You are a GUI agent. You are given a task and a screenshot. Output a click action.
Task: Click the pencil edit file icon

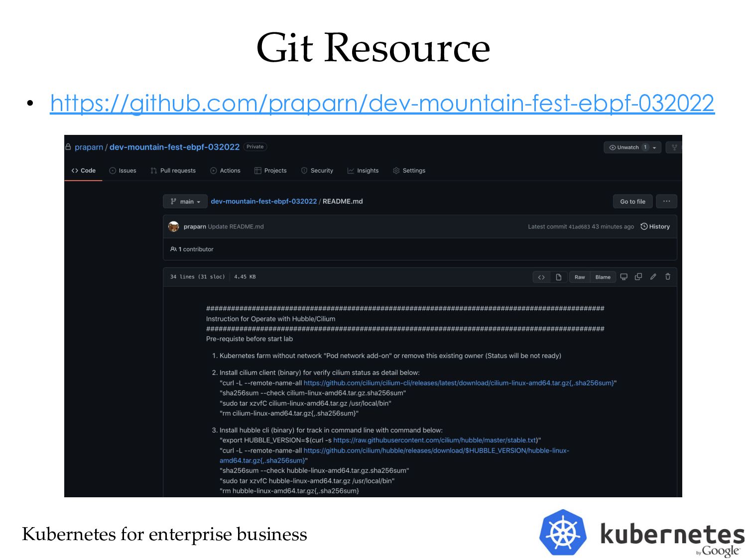(653, 277)
